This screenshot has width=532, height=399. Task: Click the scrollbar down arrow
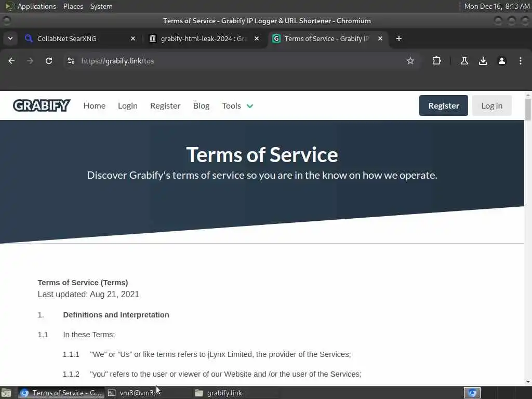coord(528,382)
